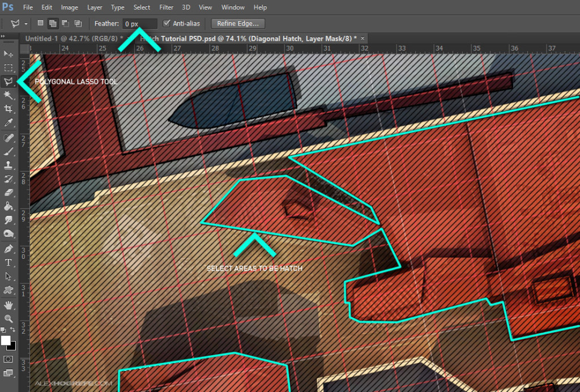
Task: Open the tool preset picker dropdown arrow
Action: [26, 24]
